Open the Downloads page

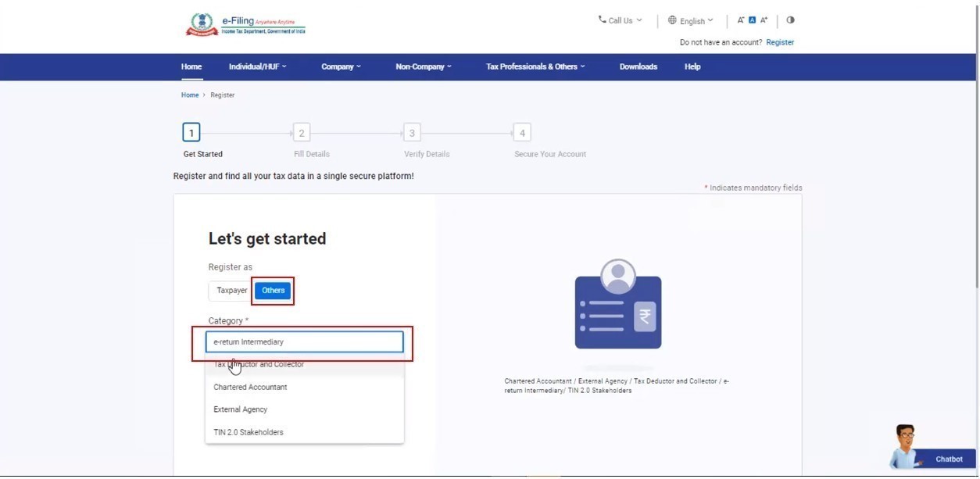pos(638,67)
